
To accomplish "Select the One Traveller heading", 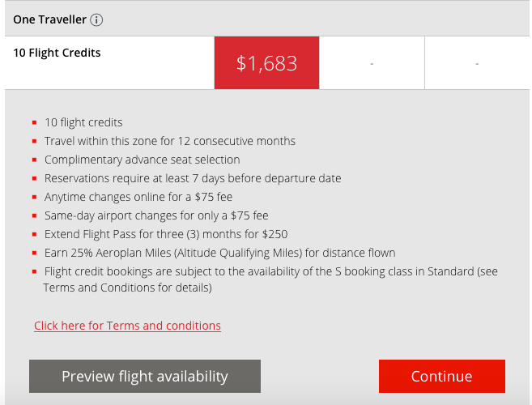I will (x=50, y=19).
